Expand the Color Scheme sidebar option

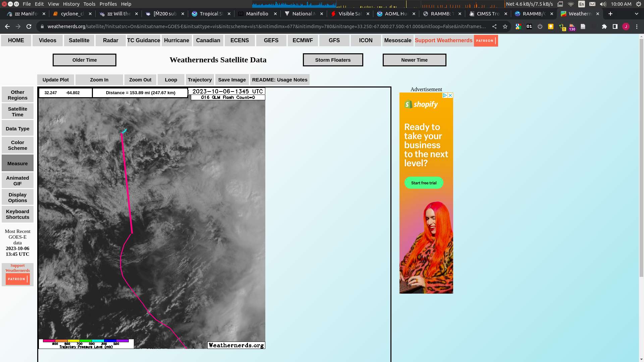coord(17,145)
